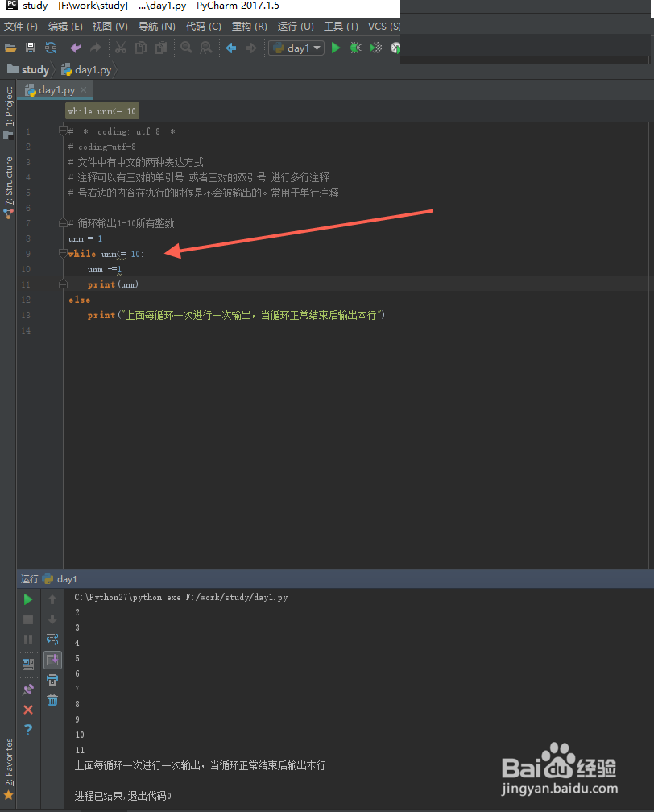Open the day1 run configuration dropdown
Viewport: 654px width, 812px height.
pos(296,48)
